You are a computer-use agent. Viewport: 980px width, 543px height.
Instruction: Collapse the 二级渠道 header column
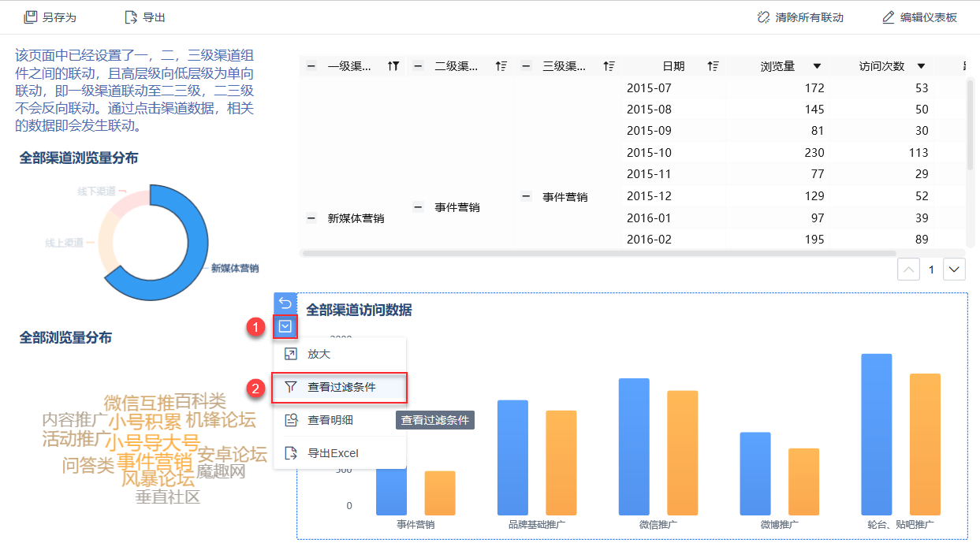click(x=419, y=66)
